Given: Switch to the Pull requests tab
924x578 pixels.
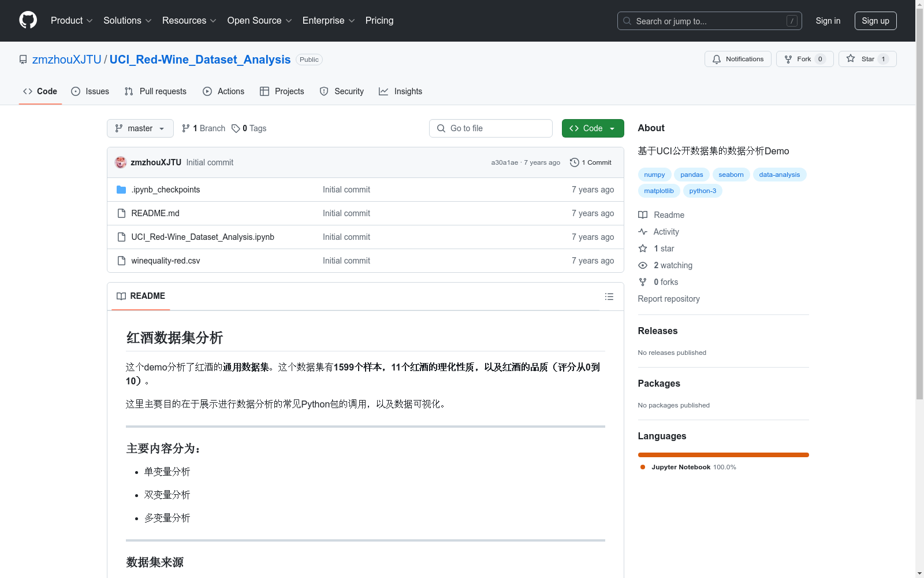Looking at the screenshot, I should (155, 91).
